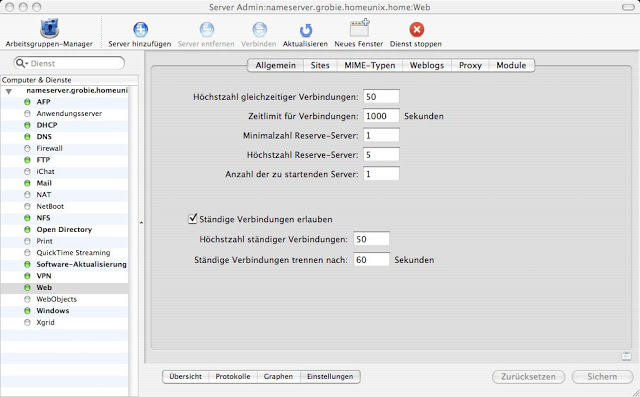This screenshot has height=397, width=640.
Task: Select the QuickTime Streaming service
Action: click(x=64, y=253)
